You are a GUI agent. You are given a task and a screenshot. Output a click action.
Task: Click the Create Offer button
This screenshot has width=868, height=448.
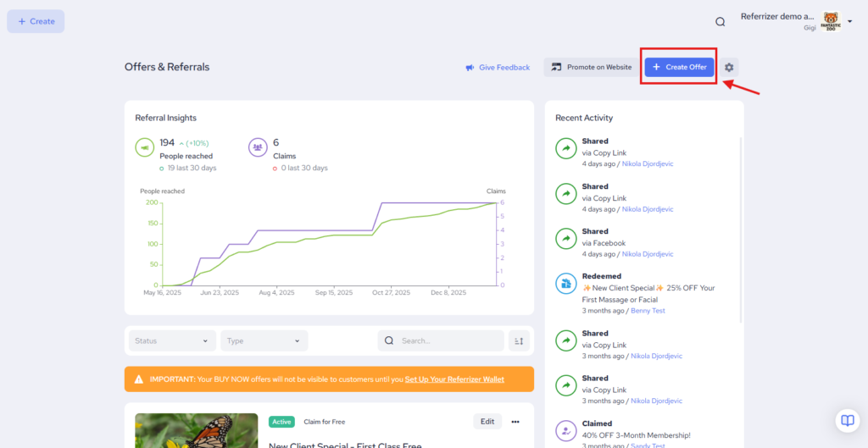point(679,67)
